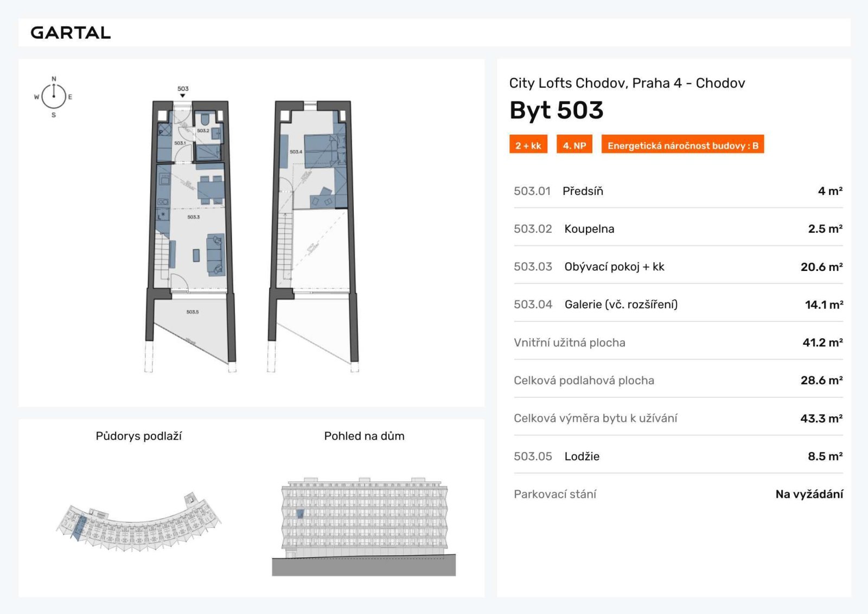The image size is (868, 614).
Task: Click the bed in gallery floor plan
Action: click(324, 150)
